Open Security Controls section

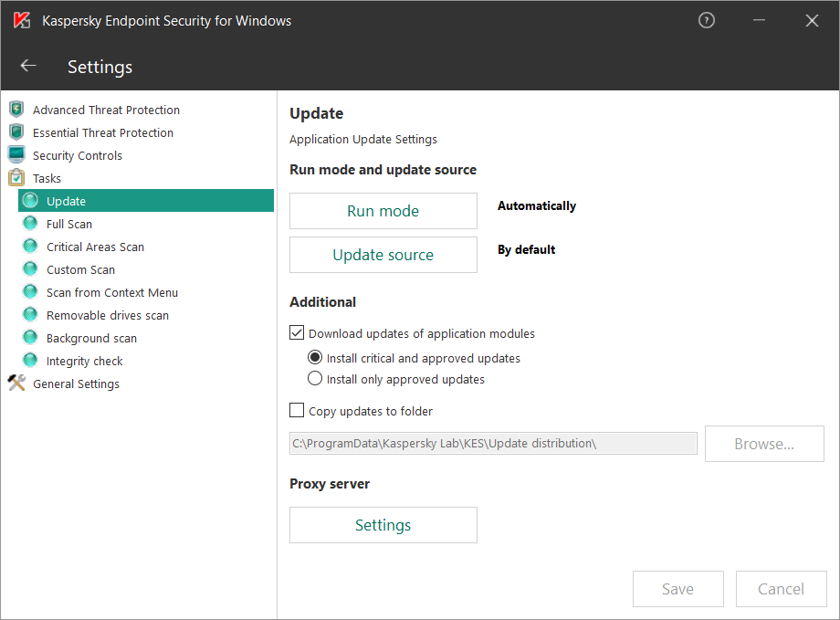pyautogui.click(x=77, y=156)
